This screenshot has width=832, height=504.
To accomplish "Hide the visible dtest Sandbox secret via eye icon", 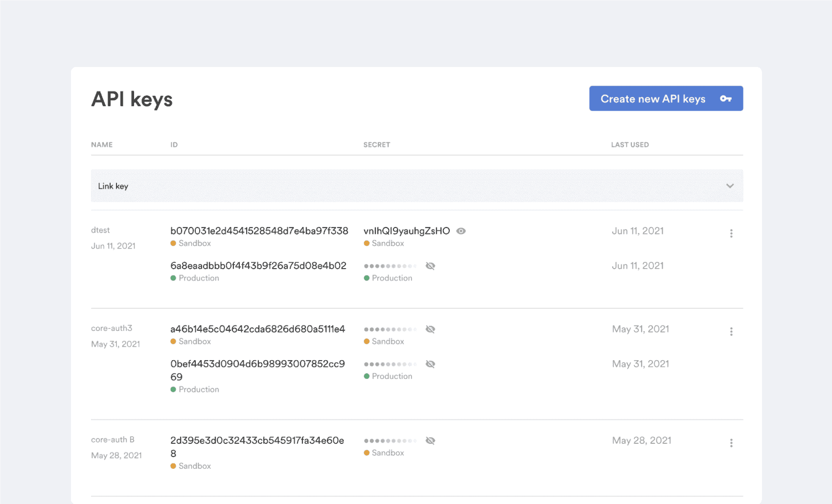I will tap(461, 230).
